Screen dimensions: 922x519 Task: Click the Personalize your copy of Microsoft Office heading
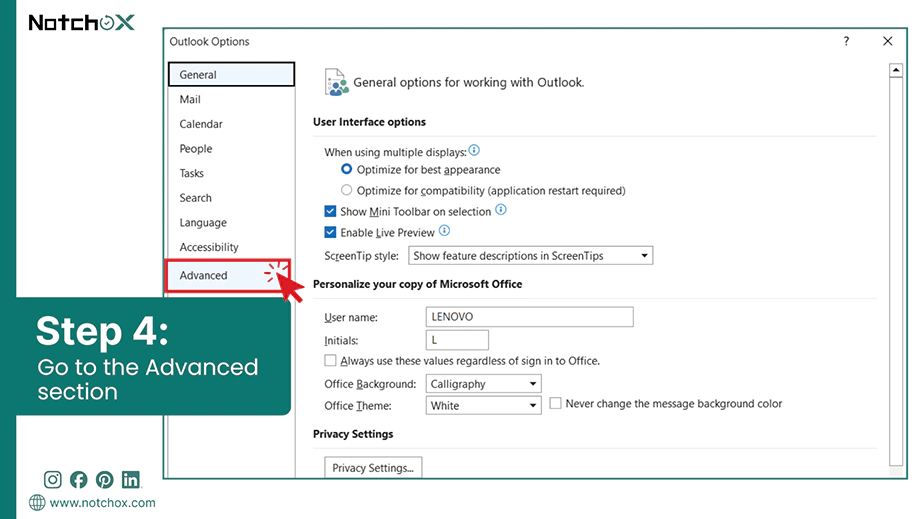click(x=417, y=284)
